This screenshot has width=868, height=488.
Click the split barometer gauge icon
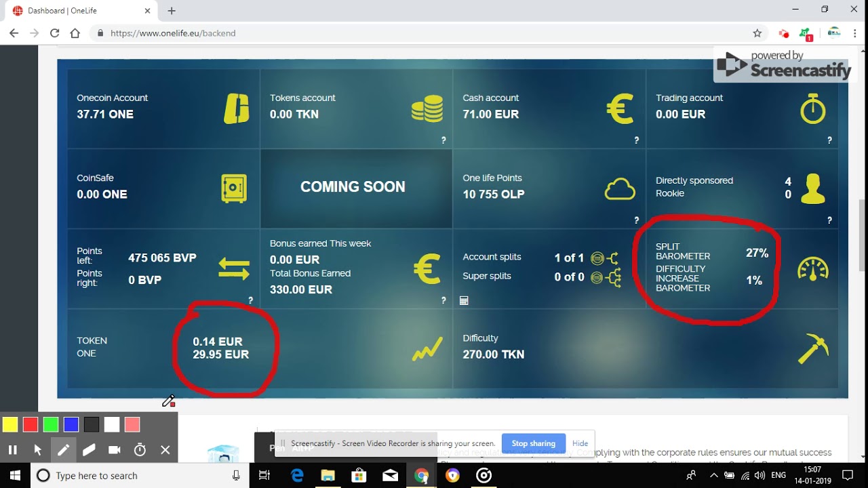[x=813, y=268]
